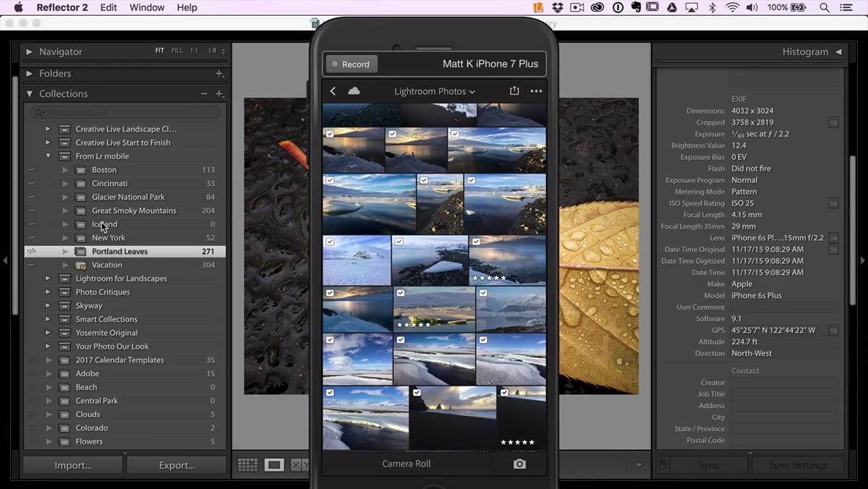
Task: Open the Reflector 2 menu
Action: (61, 7)
